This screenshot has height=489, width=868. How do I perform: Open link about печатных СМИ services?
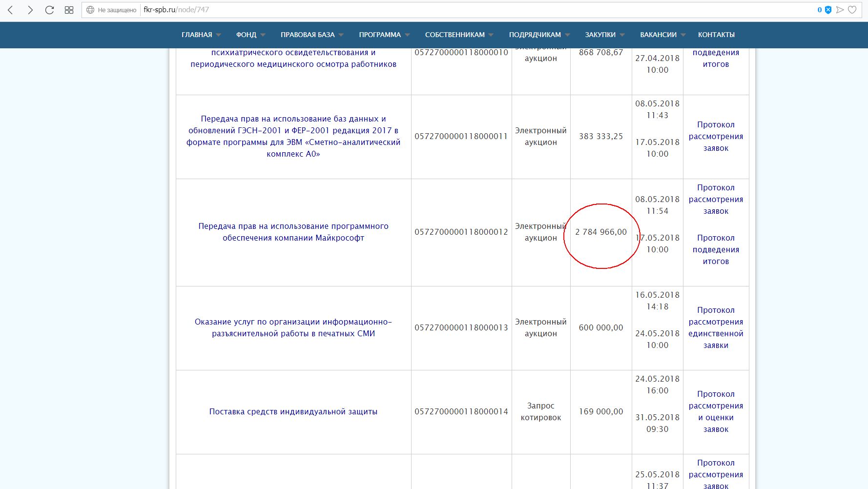[x=293, y=327]
